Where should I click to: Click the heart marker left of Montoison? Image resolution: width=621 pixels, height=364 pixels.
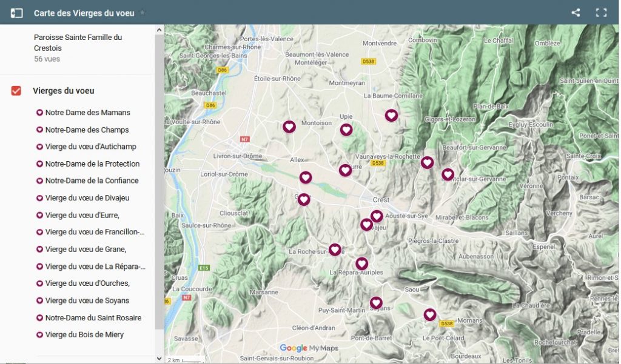(x=289, y=127)
